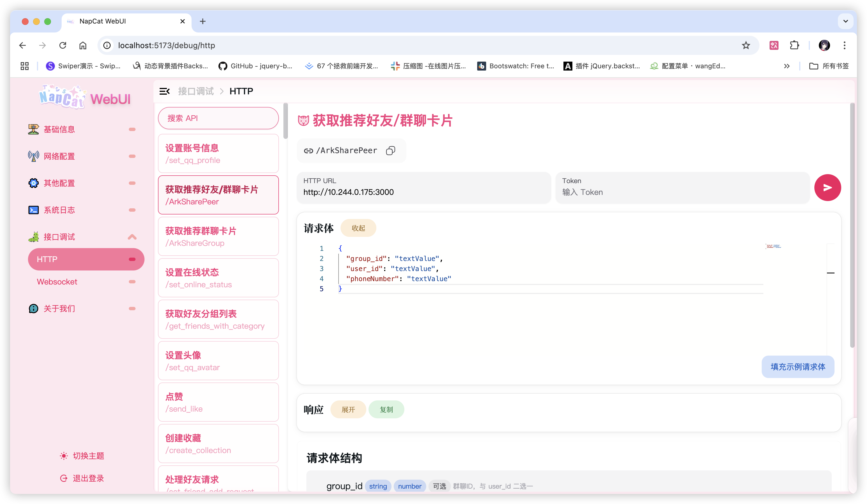Select the 设置账号信息 /set_qq_profile API
867x504 pixels.
coord(218,154)
